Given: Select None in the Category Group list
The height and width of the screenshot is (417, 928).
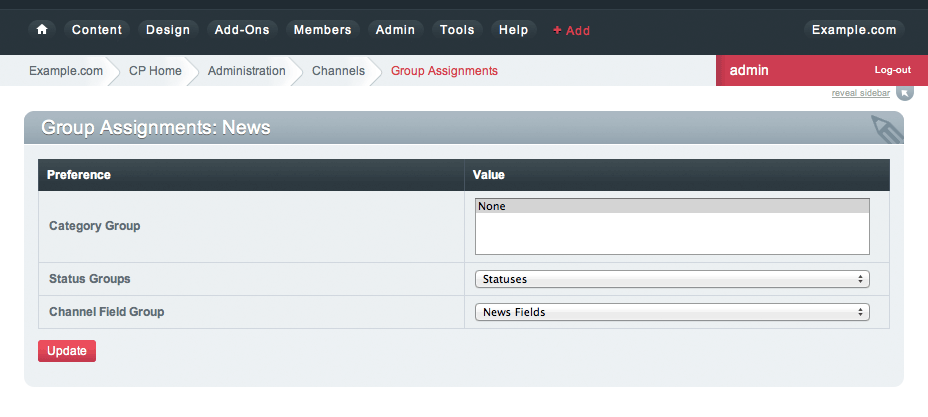Looking at the screenshot, I should coord(672,206).
